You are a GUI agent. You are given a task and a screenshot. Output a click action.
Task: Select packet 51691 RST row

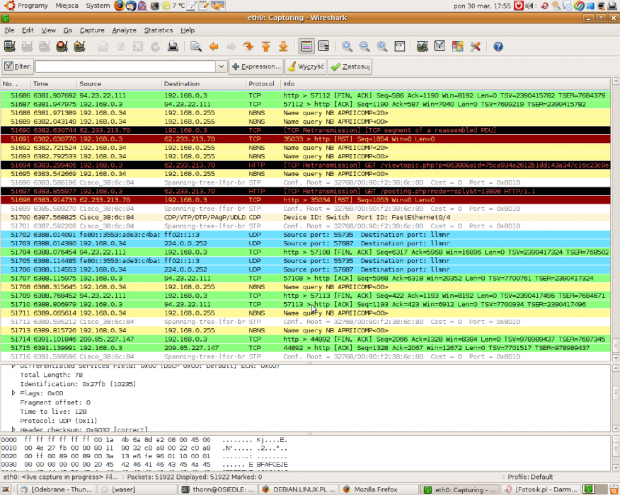(305, 139)
